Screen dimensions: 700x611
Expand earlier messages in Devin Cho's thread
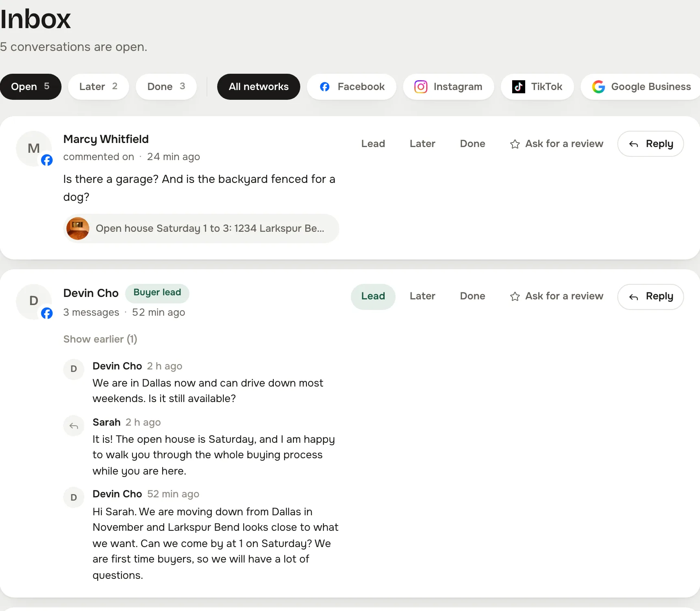coord(100,339)
